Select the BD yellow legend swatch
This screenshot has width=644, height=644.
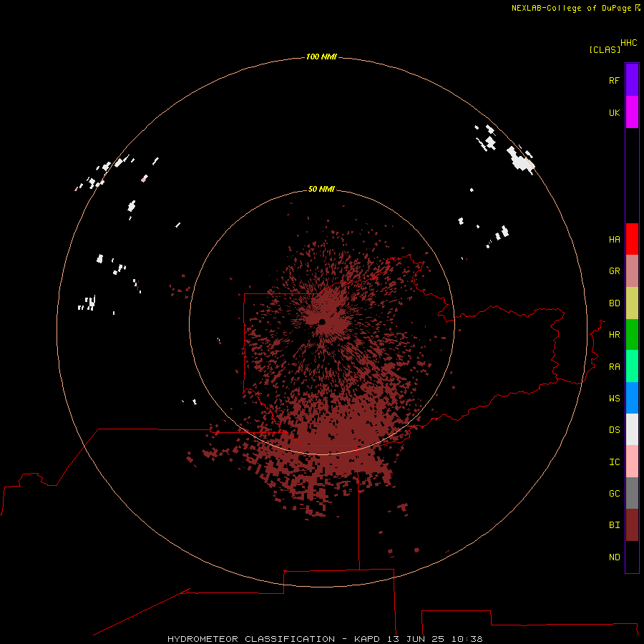pyautogui.click(x=632, y=303)
